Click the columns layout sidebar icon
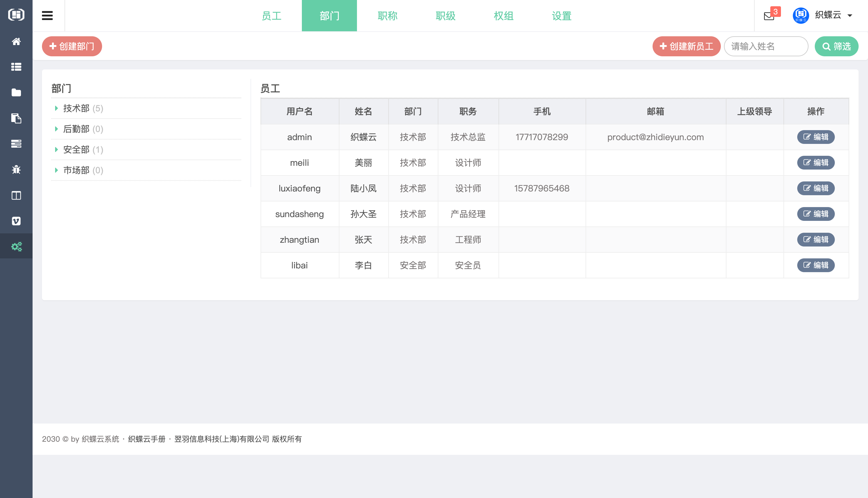This screenshot has width=868, height=498. point(16,195)
